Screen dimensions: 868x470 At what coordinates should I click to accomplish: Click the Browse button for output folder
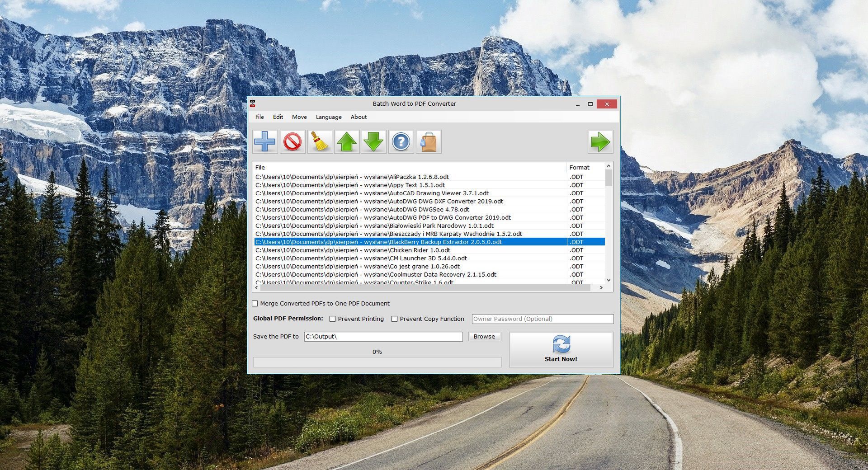484,336
